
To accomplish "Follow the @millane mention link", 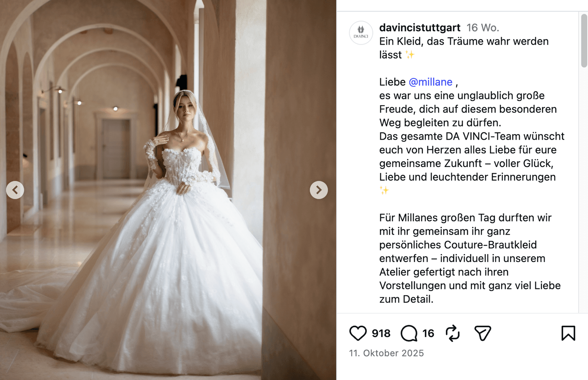I will 430,82.
